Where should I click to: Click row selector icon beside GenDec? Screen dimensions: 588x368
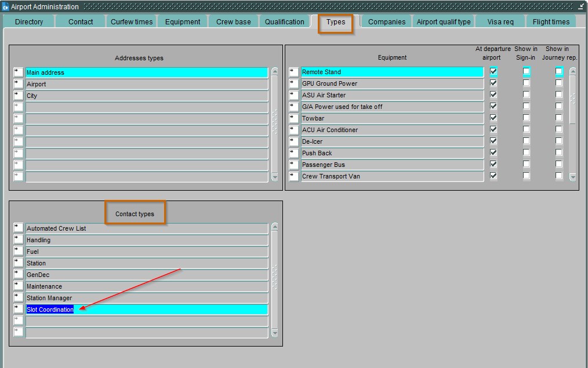click(19, 275)
